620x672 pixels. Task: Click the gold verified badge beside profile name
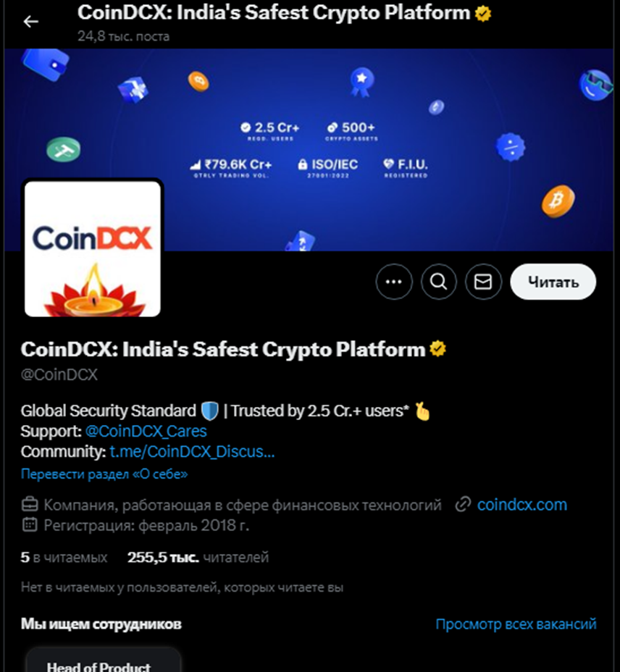point(437,349)
